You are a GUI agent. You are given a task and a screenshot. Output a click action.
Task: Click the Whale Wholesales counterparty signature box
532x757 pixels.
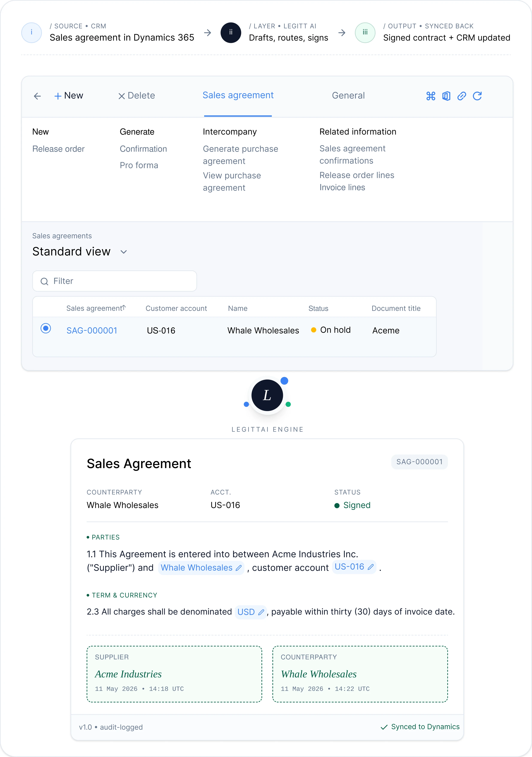tap(360, 674)
